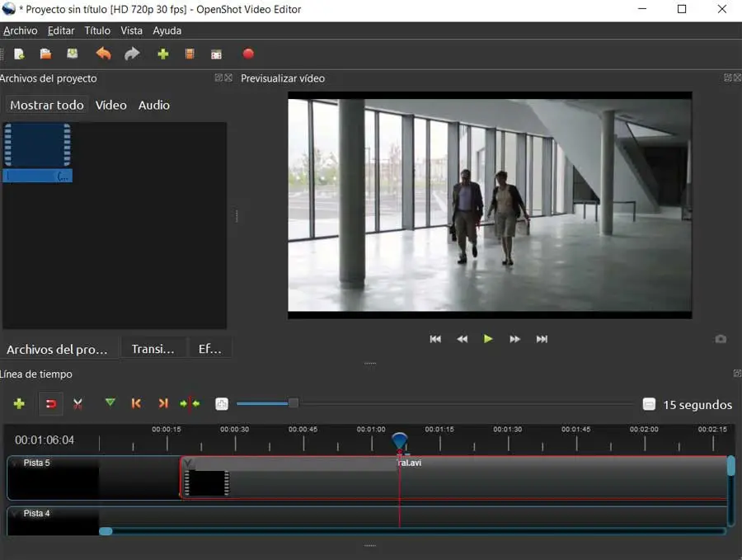The image size is (742, 560).
Task: Open the Archivo menu
Action: 21,31
